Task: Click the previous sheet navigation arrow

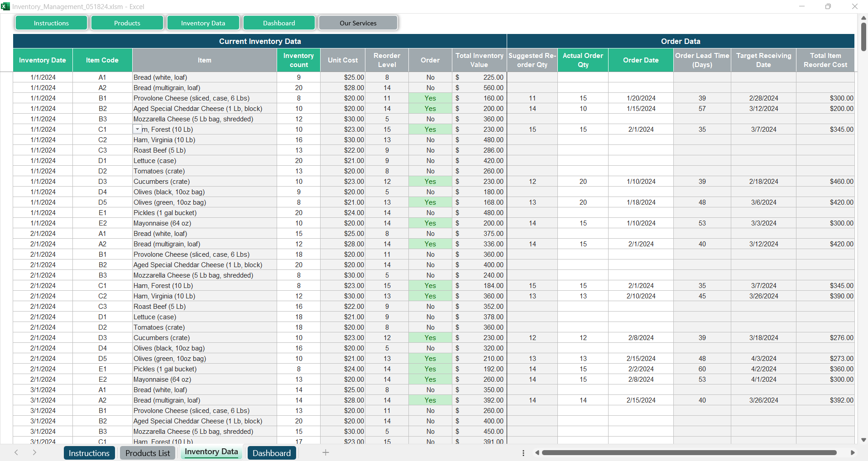Action: tap(16, 452)
